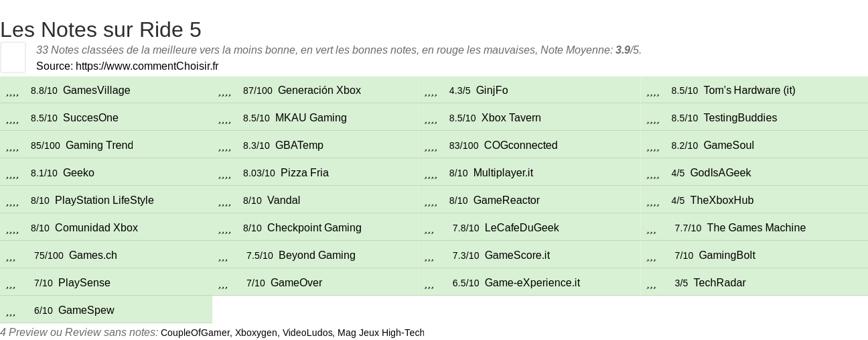Open the GamesVillage review link

pyautogui.click(x=96, y=91)
